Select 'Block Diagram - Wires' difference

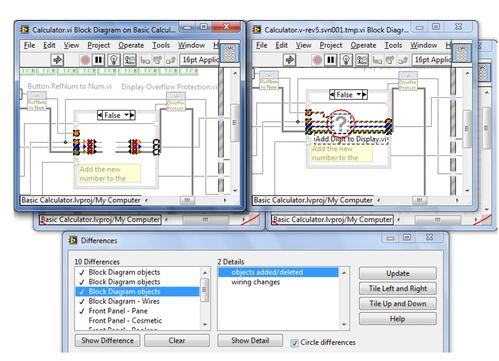pyautogui.click(x=138, y=301)
